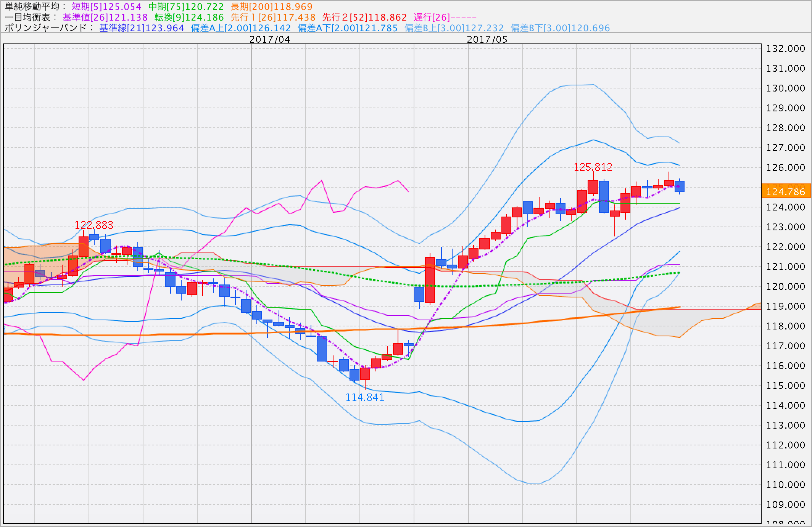This screenshot has width=812, height=527.
Task: Select lower band 偏差A下[2.00]121.785
Action: coord(348,28)
